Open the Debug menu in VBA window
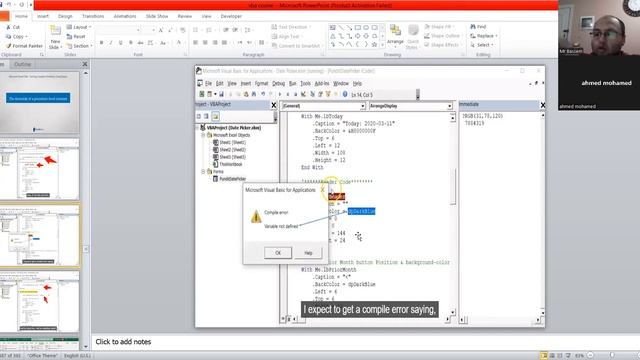 (x=278, y=83)
